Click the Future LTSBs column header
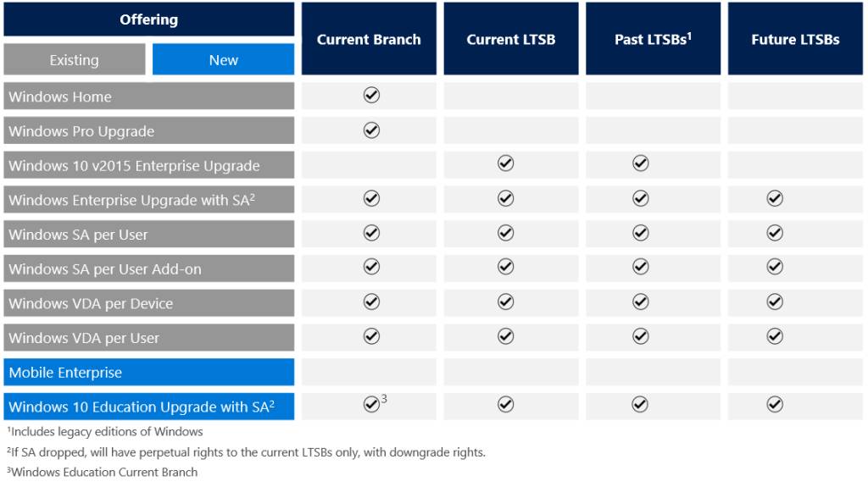 [795, 39]
